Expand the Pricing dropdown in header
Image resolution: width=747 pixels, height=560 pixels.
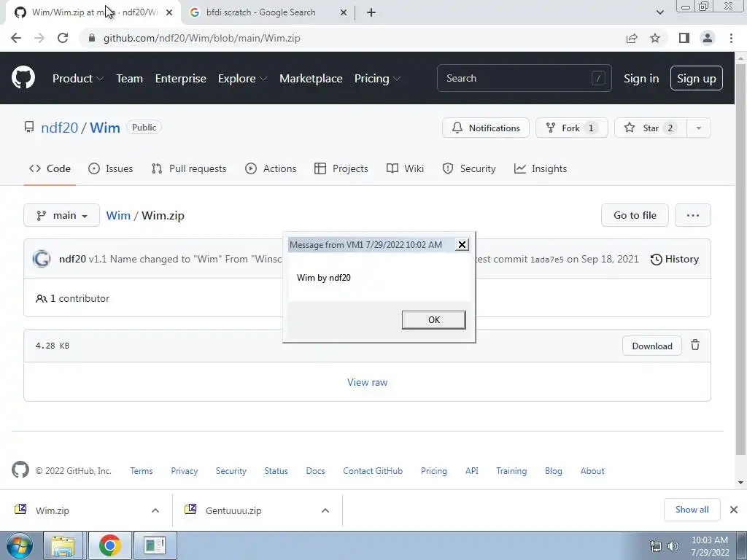[377, 79]
